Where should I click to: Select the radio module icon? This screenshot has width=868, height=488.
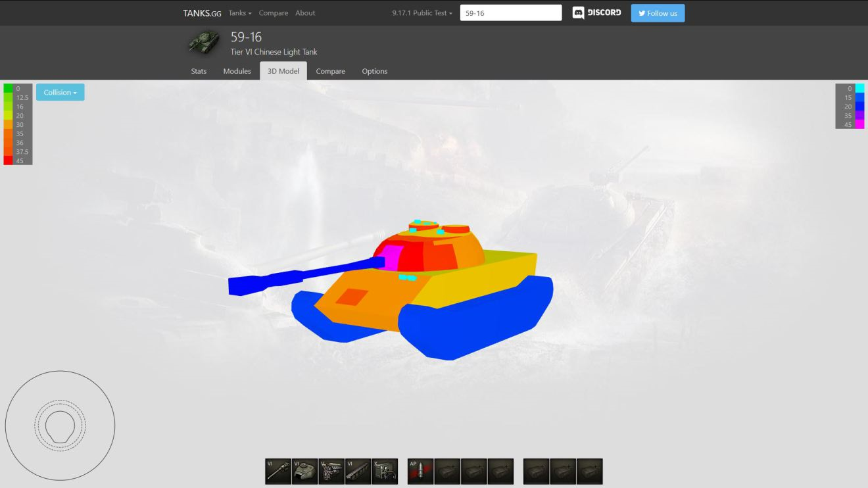(x=385, y=472)
